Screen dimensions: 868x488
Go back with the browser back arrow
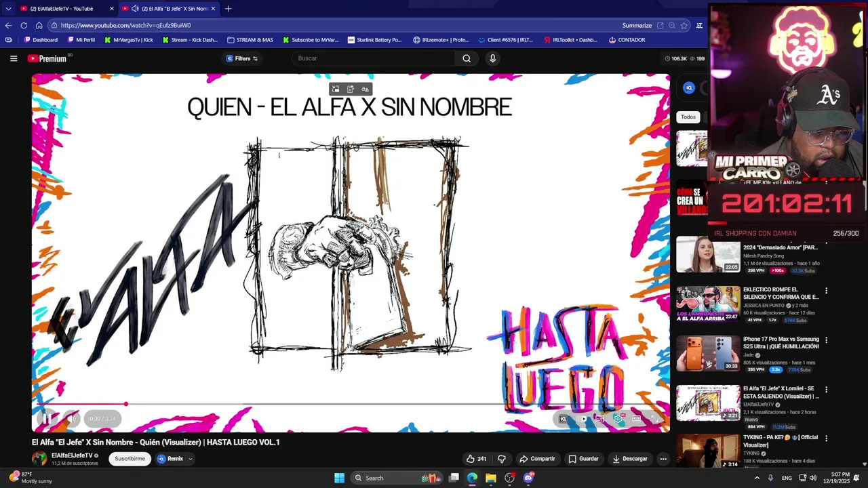pos(8,25)
